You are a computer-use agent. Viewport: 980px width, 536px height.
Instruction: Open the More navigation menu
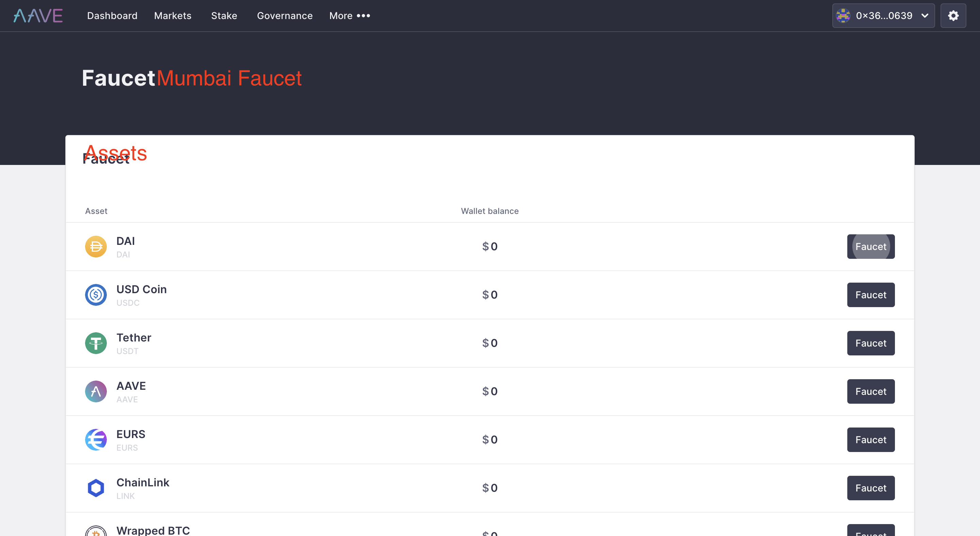pos(349,16)
